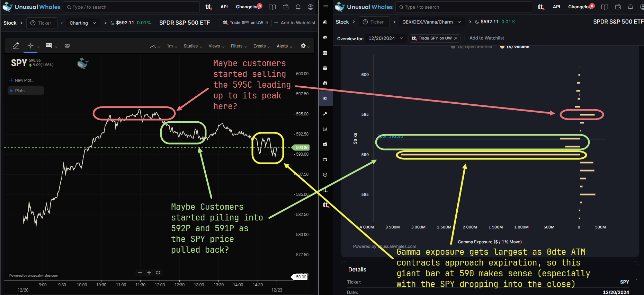This screenshot has height=295, width=644.
Task: Open wallet icon in right header
Action: tap(618, 7)
